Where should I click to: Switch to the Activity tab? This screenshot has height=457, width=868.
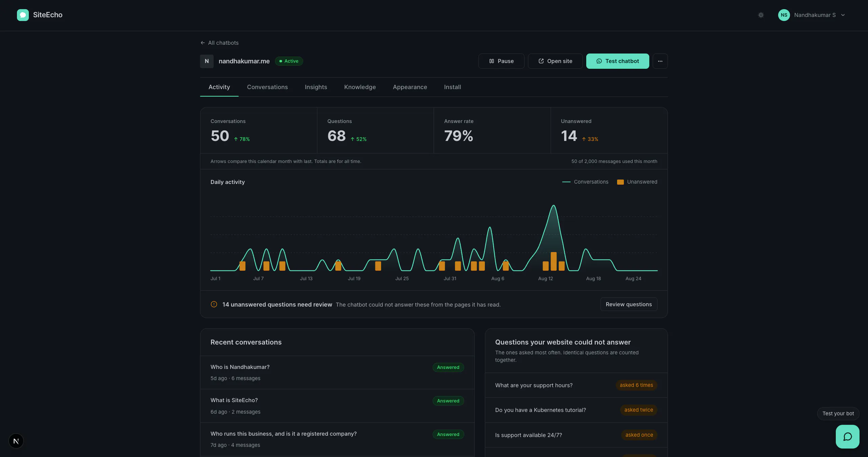pos(219,87)
